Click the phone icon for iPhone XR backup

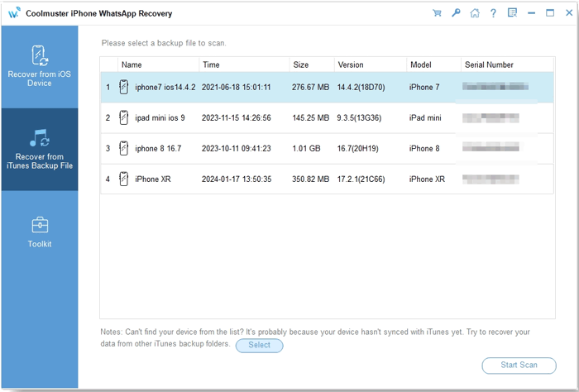pyautogui.click(x=124, y=179)
